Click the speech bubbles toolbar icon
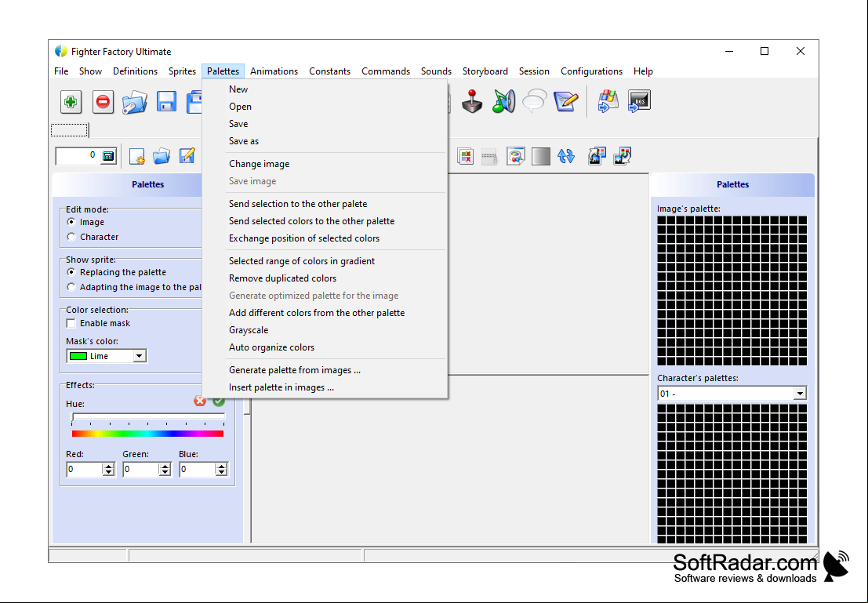This screenshot has height=603, width=868. pos(534,101)
